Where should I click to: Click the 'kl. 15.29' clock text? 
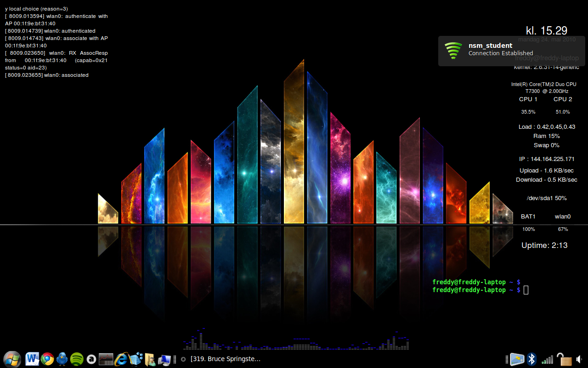547,30
